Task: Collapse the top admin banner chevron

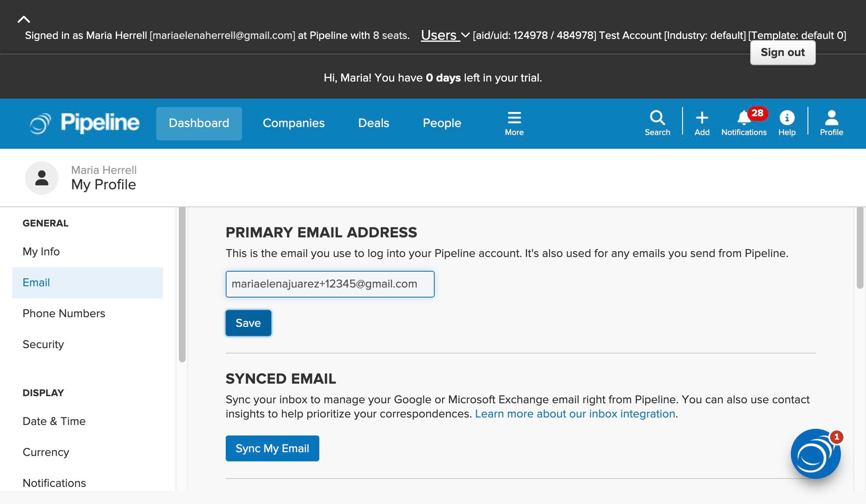Action: tap(24, 19)
